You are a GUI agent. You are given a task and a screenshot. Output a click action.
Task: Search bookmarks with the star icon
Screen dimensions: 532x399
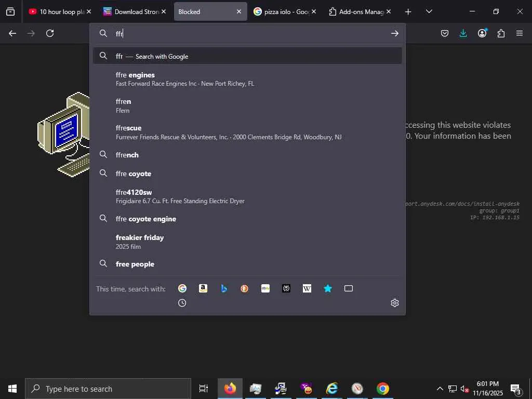328,288
